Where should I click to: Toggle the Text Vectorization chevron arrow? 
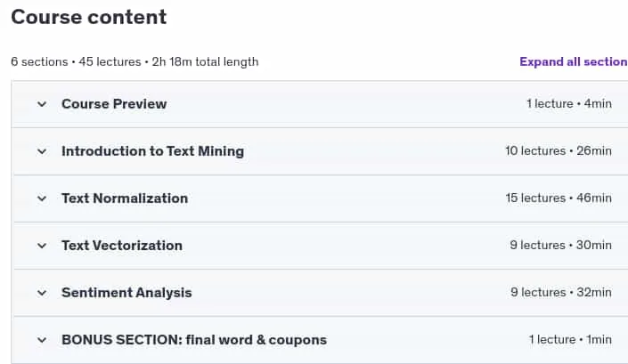coord(42,246)
